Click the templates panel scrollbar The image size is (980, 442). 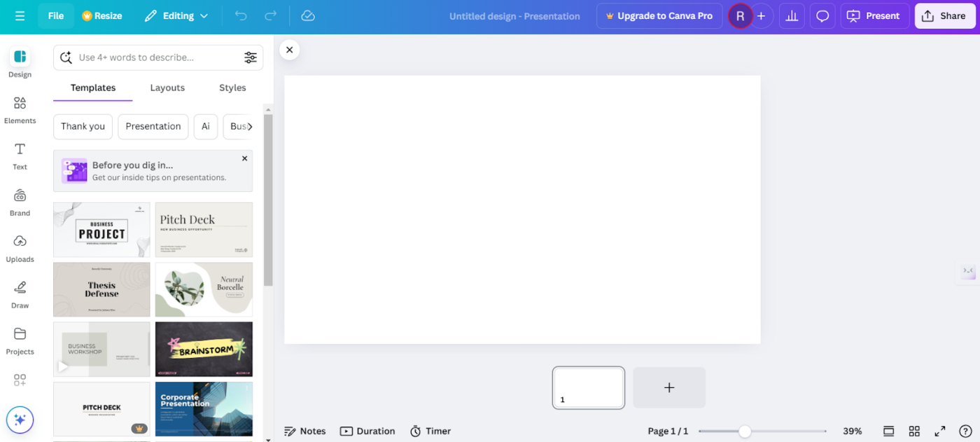[x=268, y=200]
